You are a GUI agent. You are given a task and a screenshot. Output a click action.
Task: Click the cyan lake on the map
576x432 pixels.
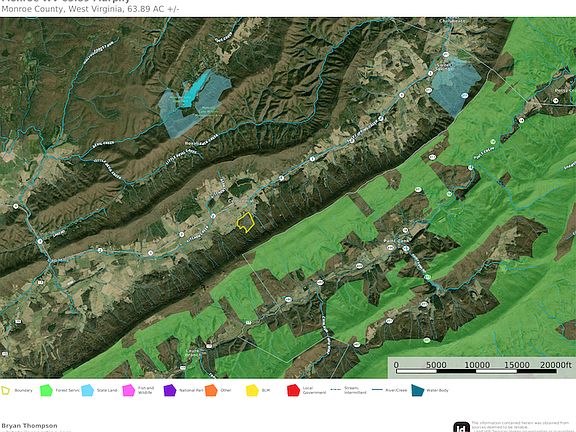(x=195, y=90)
